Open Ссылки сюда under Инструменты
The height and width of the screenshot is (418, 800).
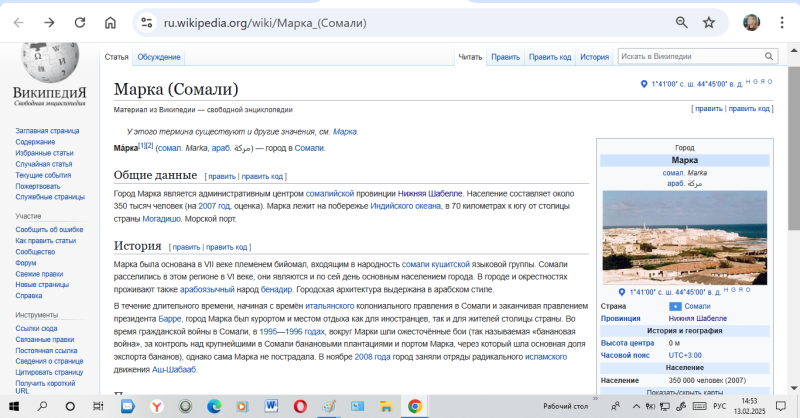pyautogui.click(x=36, y=329)
